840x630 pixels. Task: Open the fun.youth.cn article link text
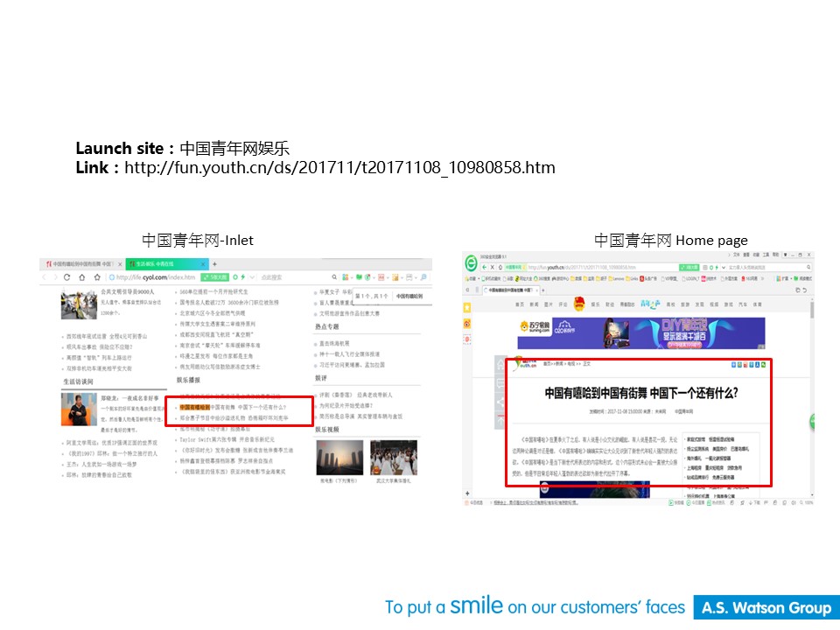pos(339,167)
